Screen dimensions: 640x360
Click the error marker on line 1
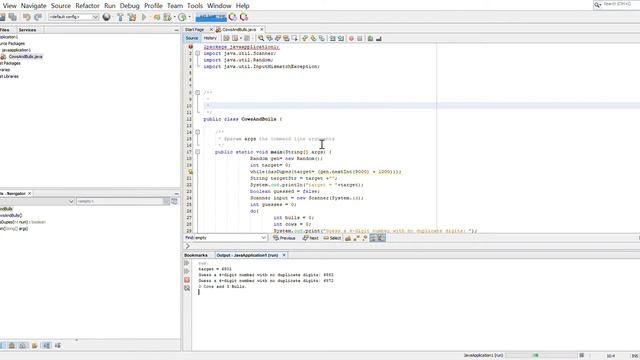190,47
